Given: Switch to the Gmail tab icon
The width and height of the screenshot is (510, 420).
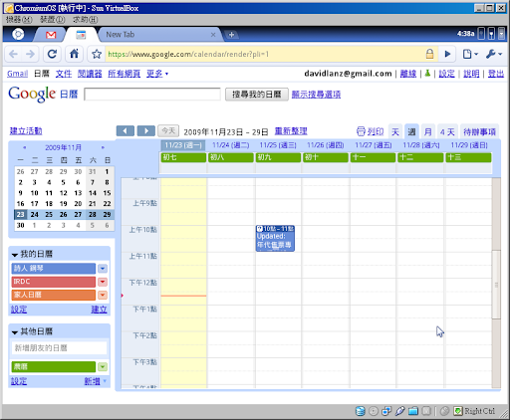Looking at the screenshot, I should pos(51,35).
